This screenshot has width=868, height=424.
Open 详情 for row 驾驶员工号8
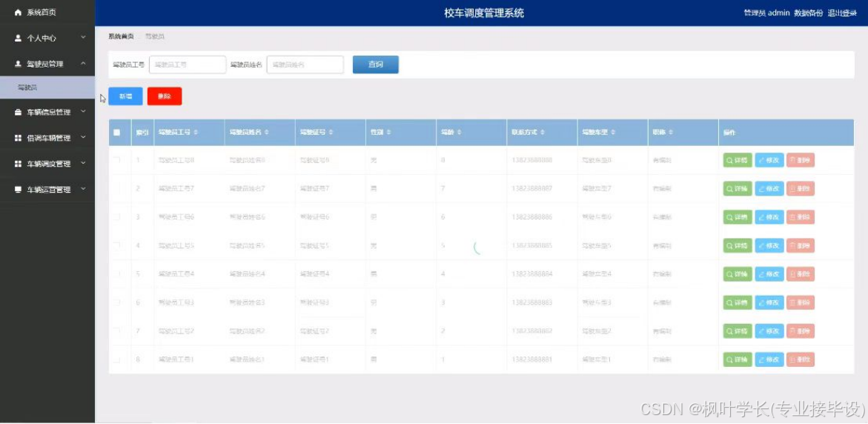[738, 161]
